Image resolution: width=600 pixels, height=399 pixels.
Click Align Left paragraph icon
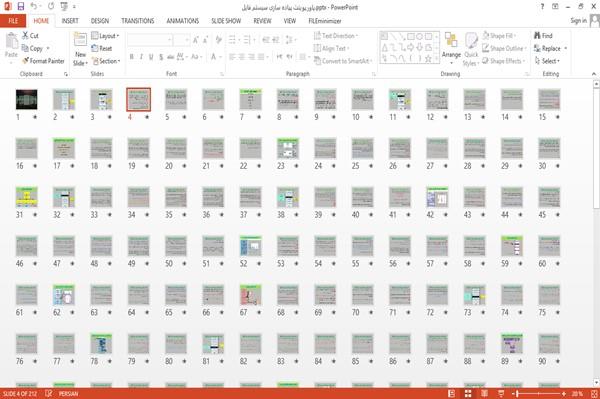coord(232,57)
